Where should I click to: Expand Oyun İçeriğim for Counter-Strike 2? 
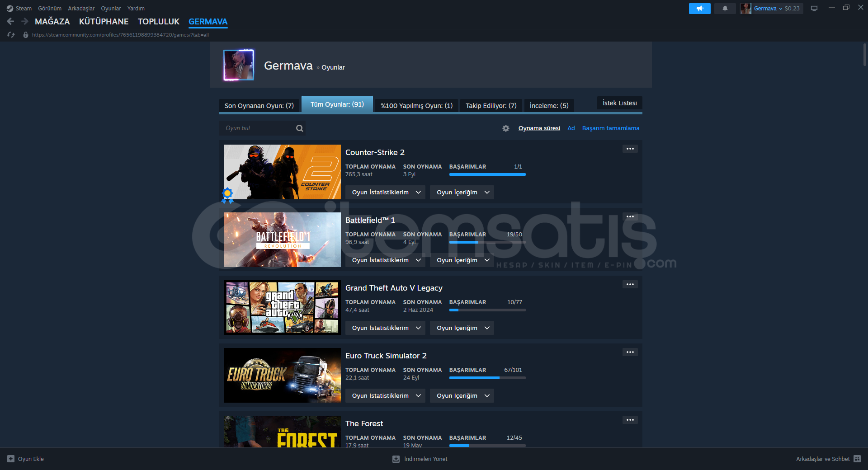click(462, 192)
